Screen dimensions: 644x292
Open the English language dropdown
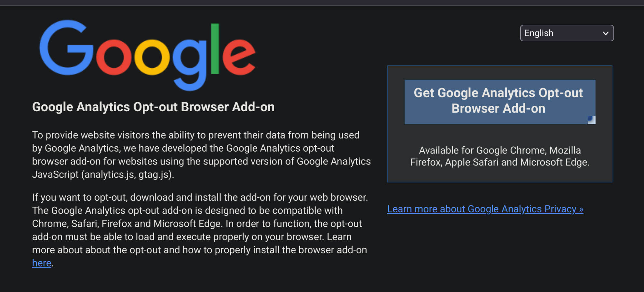click(567, 33)
